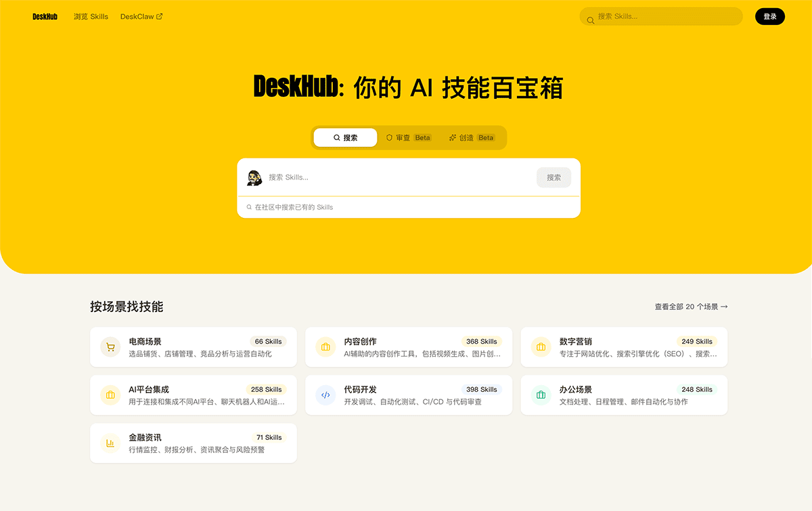
Task: Switch to the 审查 Beta tab
Action: click(408, 137)
